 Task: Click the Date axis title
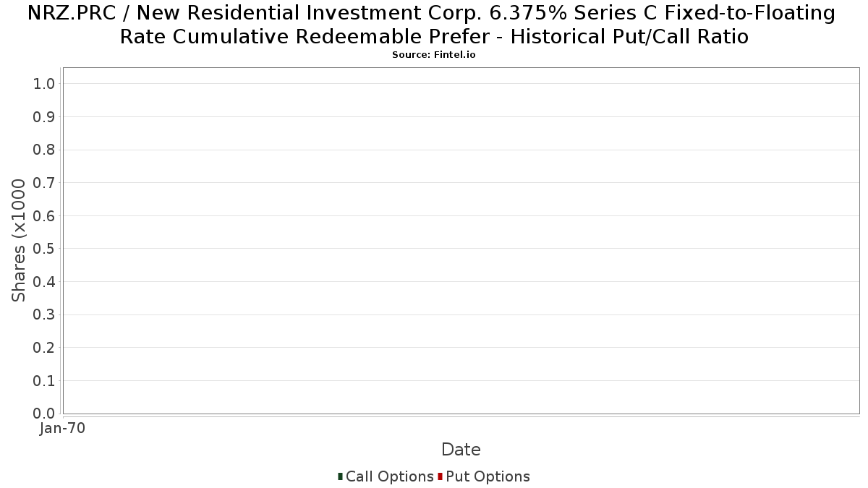pyautogui.click(x=461, y=450)
